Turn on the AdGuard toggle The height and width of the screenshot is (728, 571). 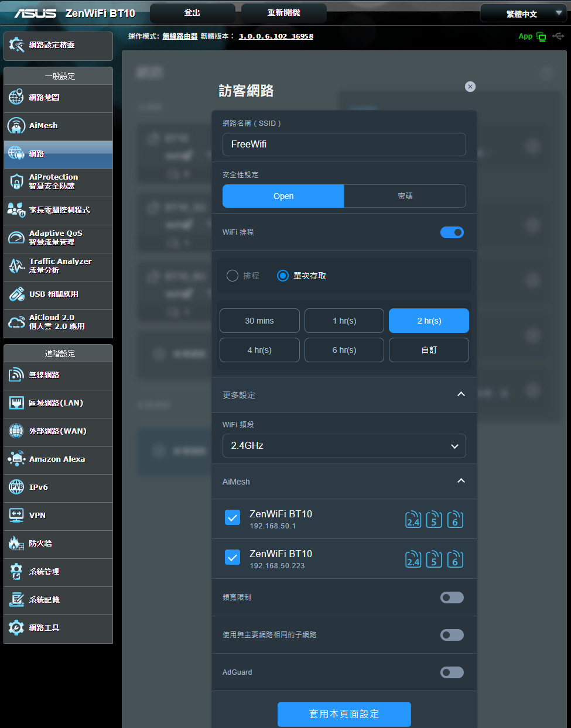[452, 672]
